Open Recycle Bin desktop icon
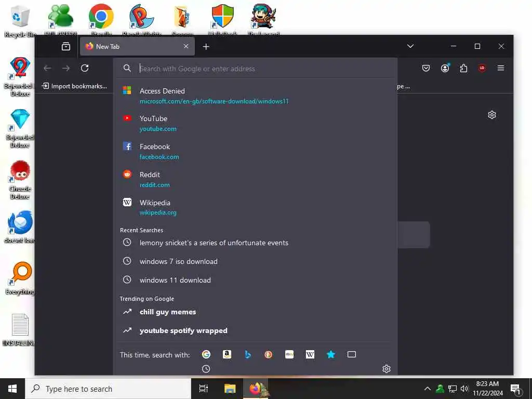The image size is (532, 399). coord(20,20)
